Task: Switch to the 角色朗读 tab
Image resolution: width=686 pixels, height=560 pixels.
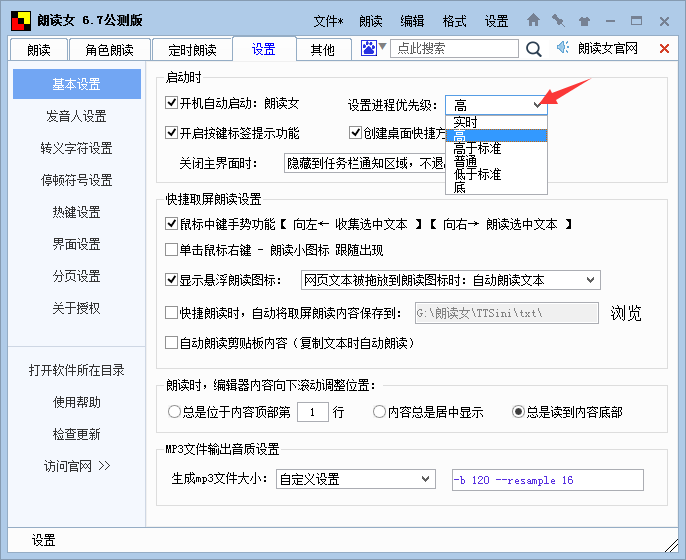Action: click(116, 50)
